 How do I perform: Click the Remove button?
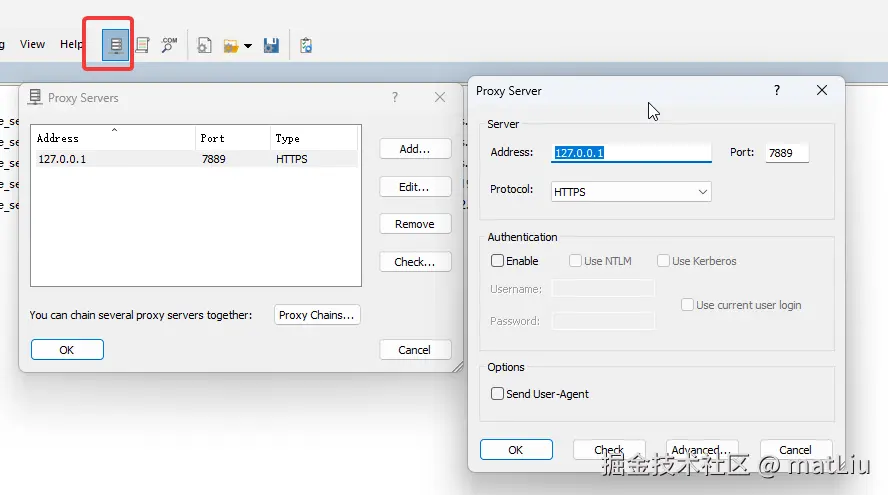pos(415,224)
